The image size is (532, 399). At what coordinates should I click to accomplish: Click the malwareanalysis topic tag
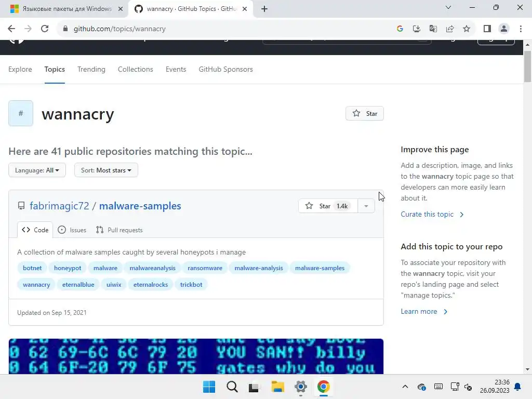pos(153,268)
